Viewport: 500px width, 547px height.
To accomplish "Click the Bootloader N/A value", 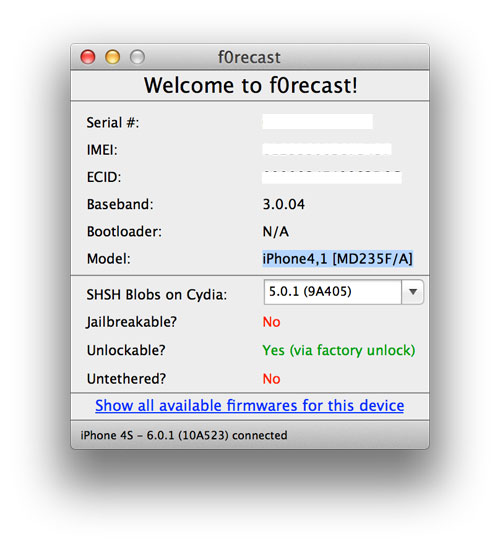I will tap(275, 232).
